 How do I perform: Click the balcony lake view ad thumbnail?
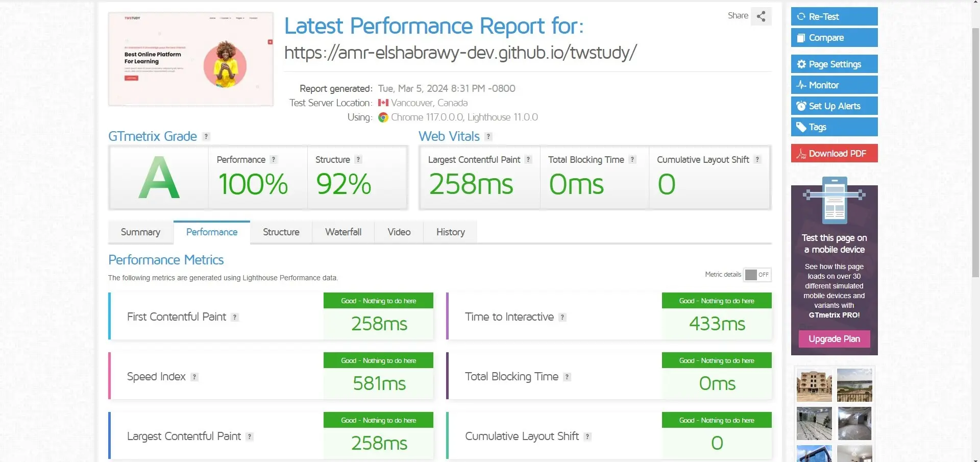coord(854,385)
